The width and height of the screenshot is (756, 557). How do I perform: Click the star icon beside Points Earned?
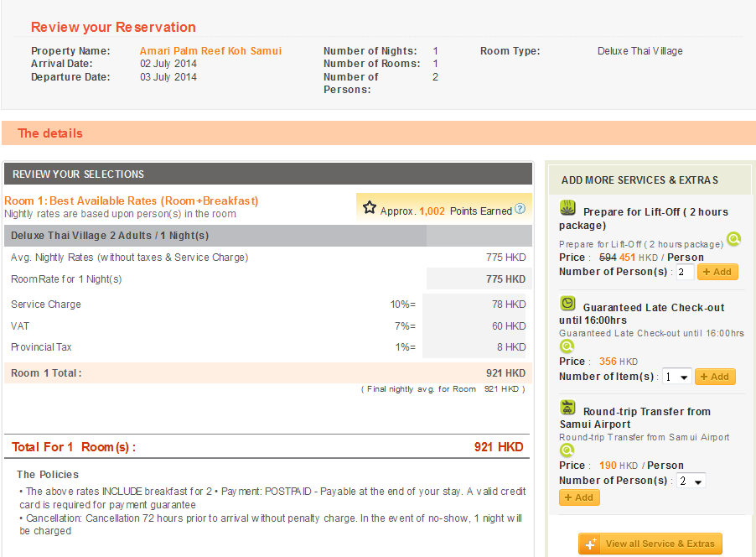click(370, 208)
